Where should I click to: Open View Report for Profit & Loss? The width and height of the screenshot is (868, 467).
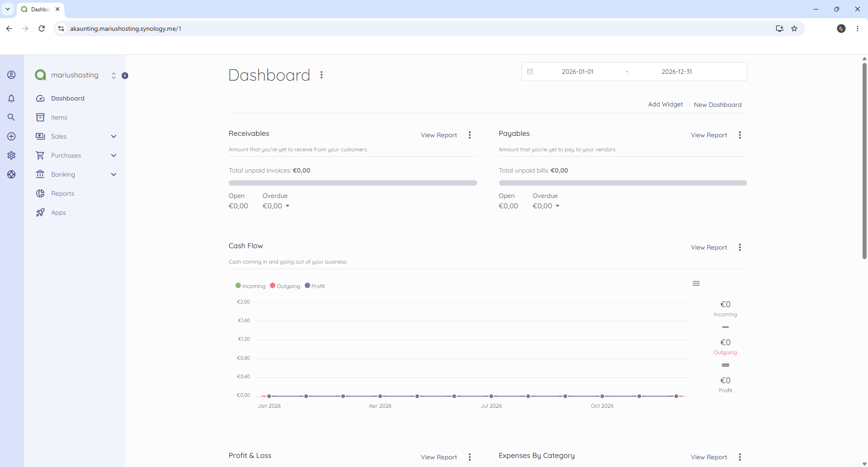[439, 457]
